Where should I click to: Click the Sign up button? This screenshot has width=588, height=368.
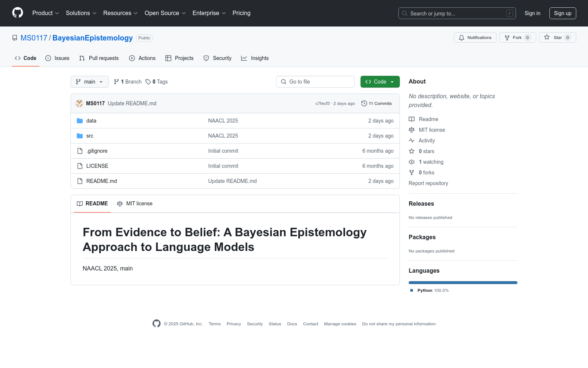563,13
